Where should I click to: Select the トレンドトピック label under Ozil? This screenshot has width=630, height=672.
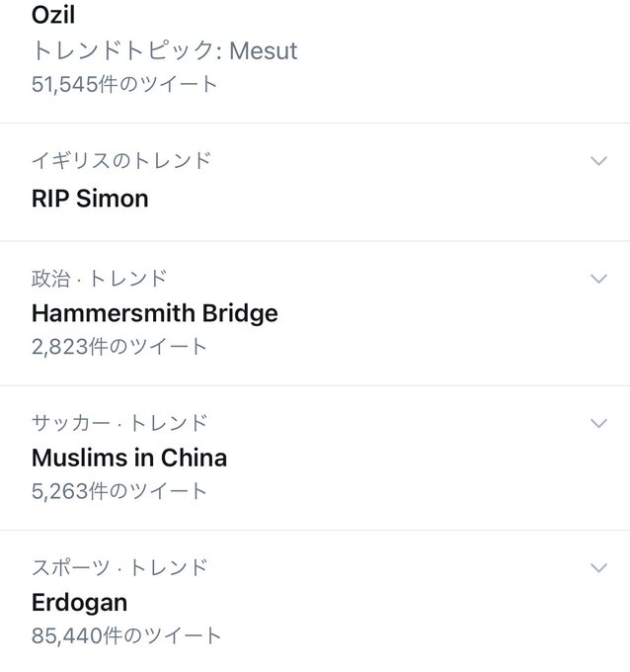tap(122, 50)
